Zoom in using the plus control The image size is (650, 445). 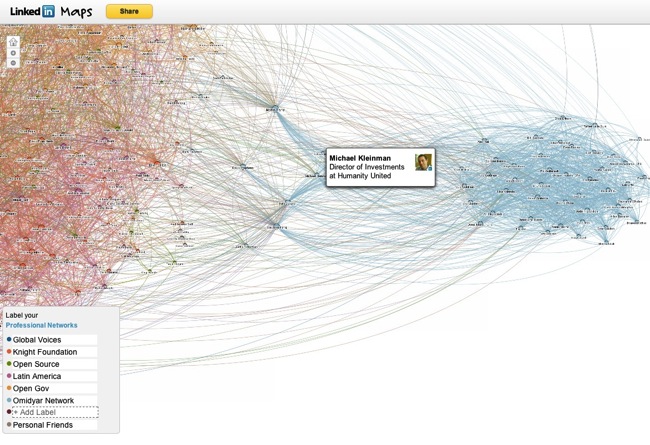coord(13,53)
